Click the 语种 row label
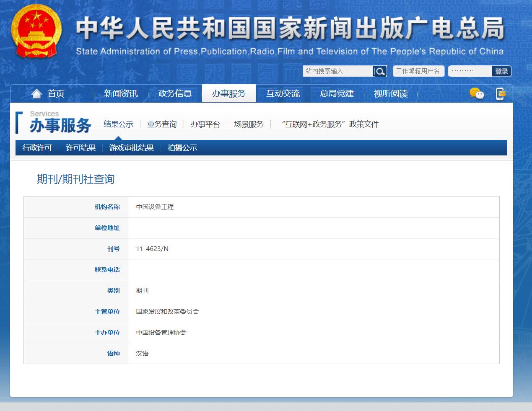This screenshot has width=532, height=411. [114, 354]
